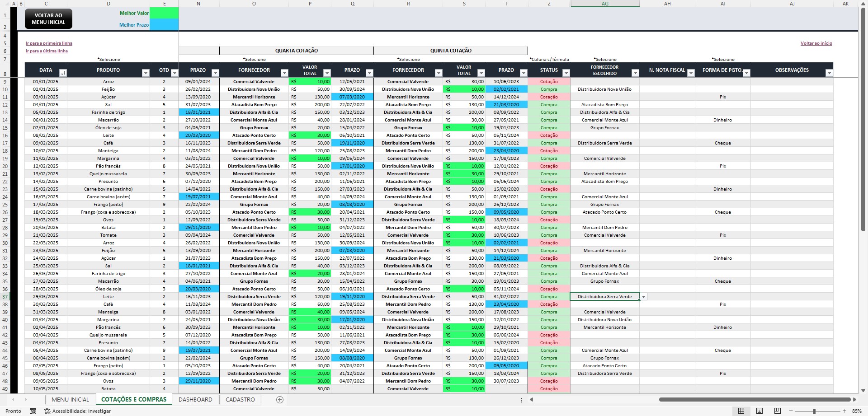Click the zoom in plus icon
The height and width of the screenshot is (416, 868).
click(844, 411)
